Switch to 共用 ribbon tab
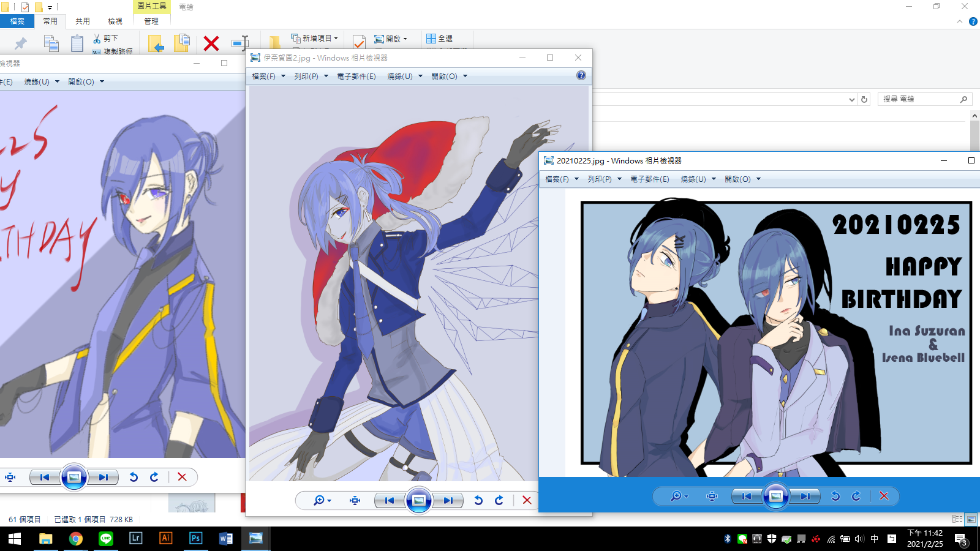Screen dimensions: 980x551 83,21
